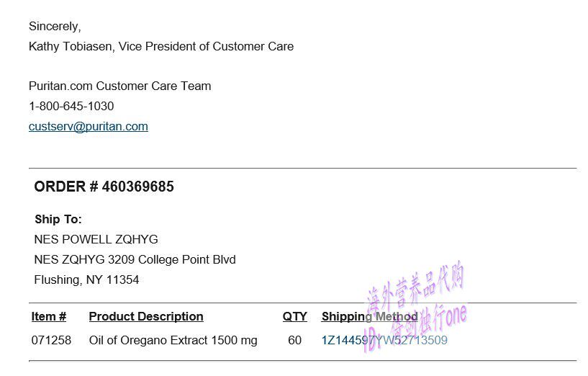This screenshot has width=588, height=376.
Task: Click the phone number 1-800-645-1030
Action: 71,107
